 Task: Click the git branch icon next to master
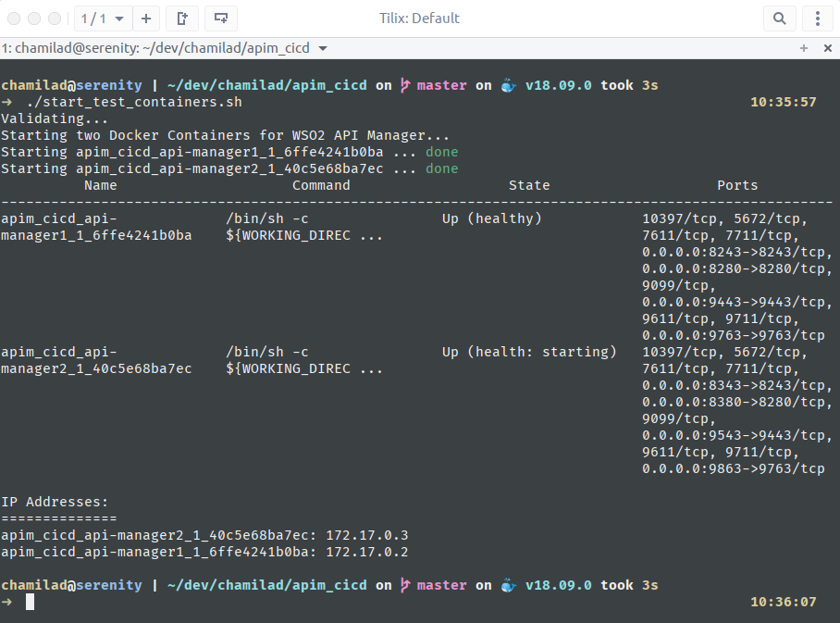pos(403,84)
